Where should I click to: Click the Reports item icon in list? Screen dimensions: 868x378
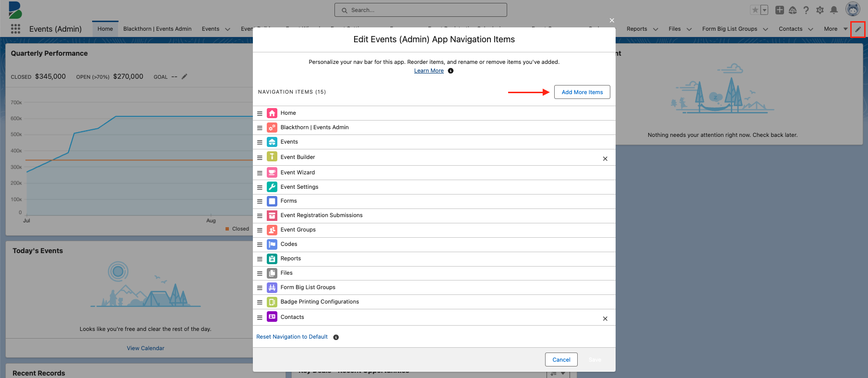[272, 259]
